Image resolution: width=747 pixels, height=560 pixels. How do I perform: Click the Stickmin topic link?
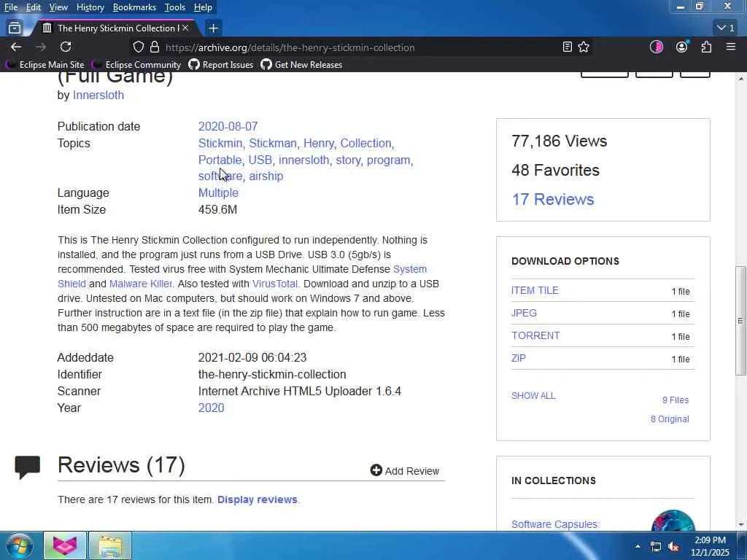click(220, 144)
